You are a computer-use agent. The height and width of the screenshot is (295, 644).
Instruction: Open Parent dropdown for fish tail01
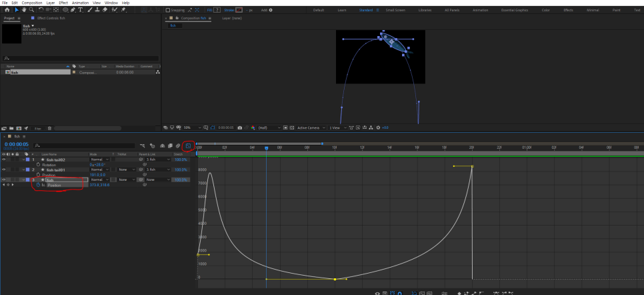[158, 169]
